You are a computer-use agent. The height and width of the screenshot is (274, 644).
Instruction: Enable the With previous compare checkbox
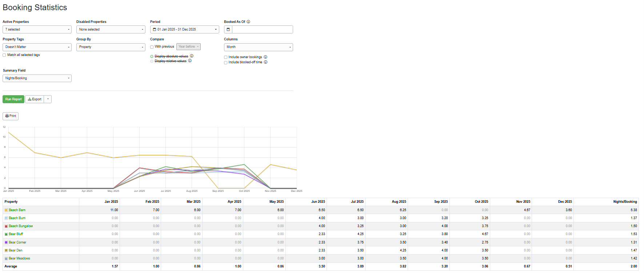pos(152,47)
